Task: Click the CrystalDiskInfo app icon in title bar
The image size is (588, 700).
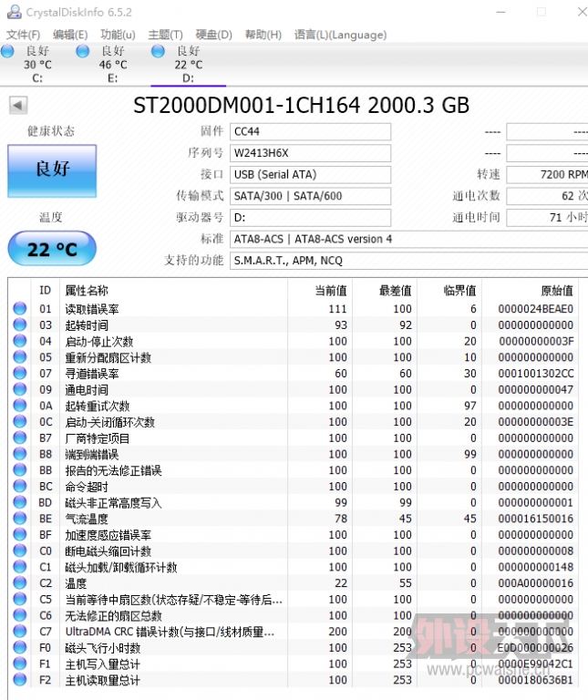Action: click(8, 12)
